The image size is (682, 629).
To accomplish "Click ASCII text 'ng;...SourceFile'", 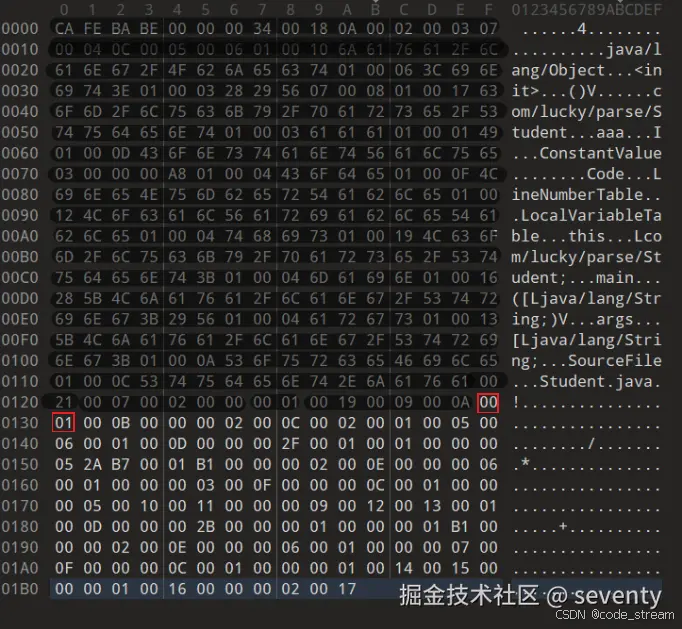I will tap(586, 361).
